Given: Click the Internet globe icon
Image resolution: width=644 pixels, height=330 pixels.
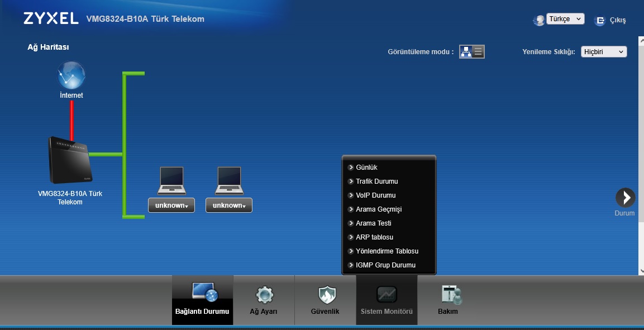Looking at the screenshot, I should click(x=71, y=75).
